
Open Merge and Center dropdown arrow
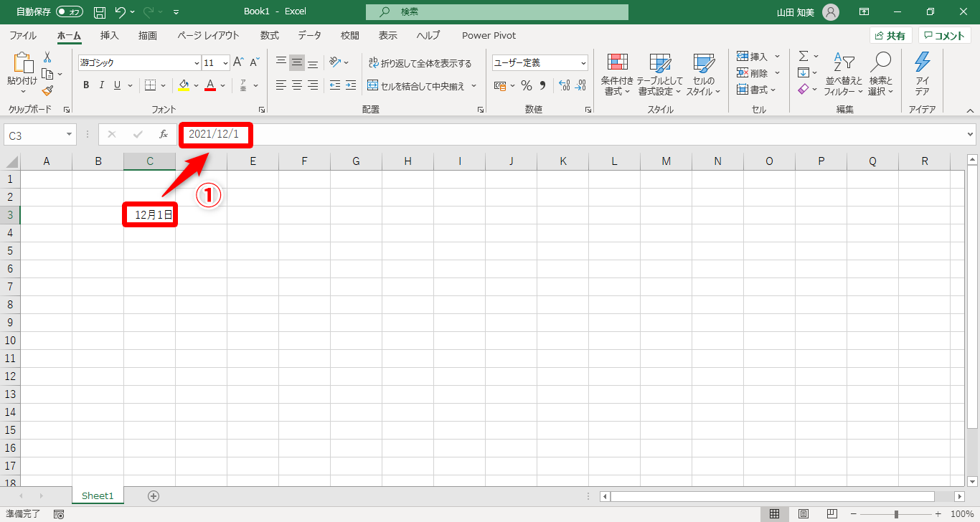(x=473, y=86)
